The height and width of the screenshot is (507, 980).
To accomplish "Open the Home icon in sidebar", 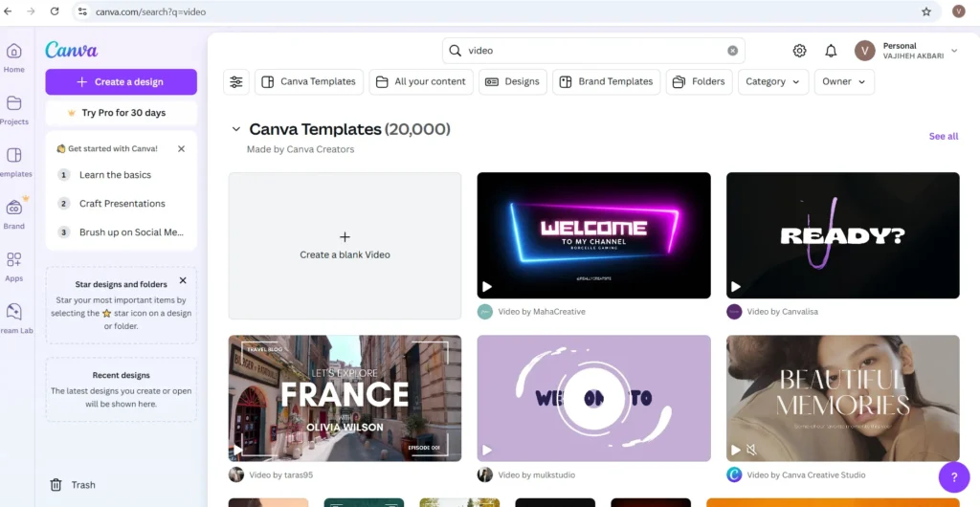I will click(13, 52).
